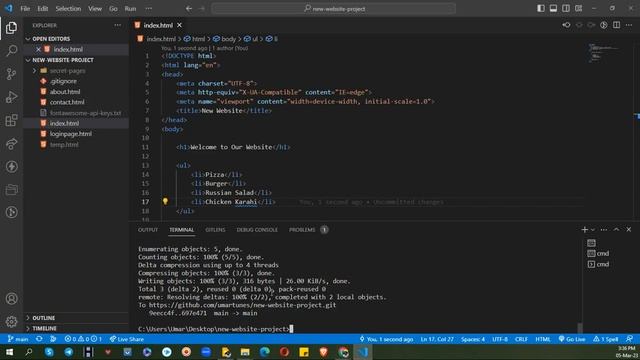Open the File menu
The width and height of the screenshot is (640, 360).
coord(25,9)
